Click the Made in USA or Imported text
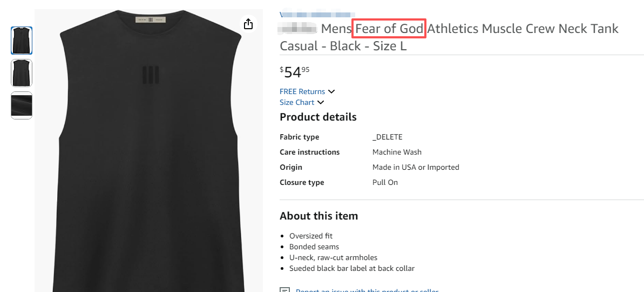This screenshot has height=292, width=644. coord(416,167)
